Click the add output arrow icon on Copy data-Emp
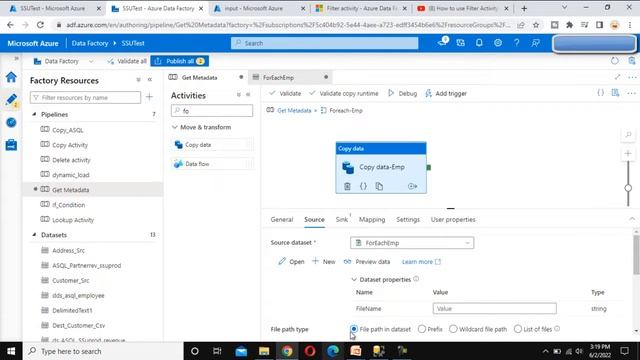Viewport: 640px width, 360px height. pos(412,186)
